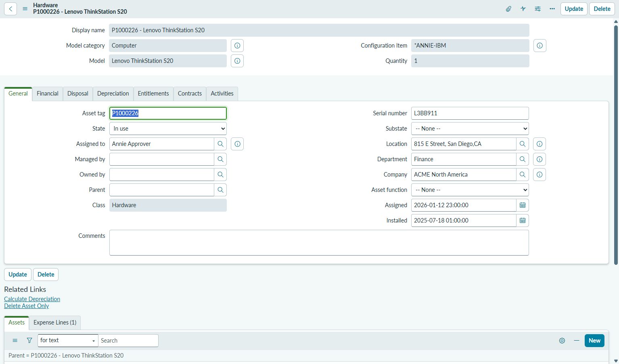Open the form context menu hamburger icon
619x364 pixels.
[x=25, y=9]
